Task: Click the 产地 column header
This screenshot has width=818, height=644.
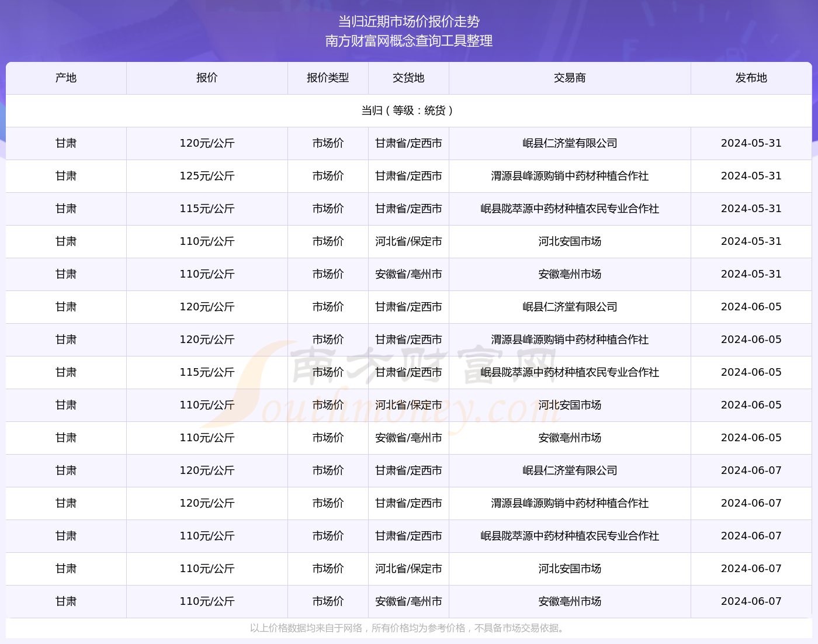Action: tap(66, 78)
